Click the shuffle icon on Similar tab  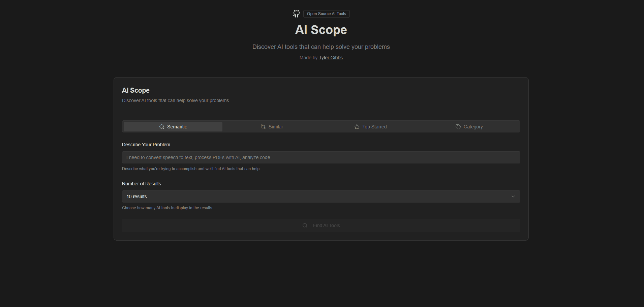(x=263, y=126)
